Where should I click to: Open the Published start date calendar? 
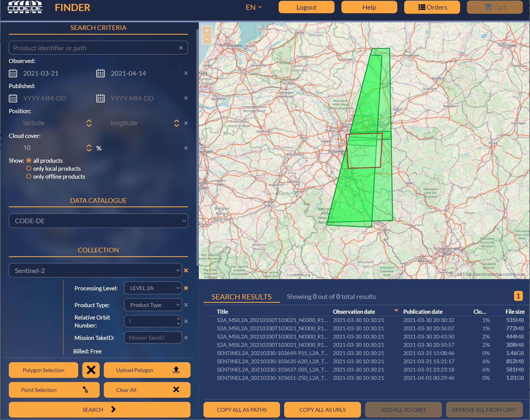[x=13, y=98]
